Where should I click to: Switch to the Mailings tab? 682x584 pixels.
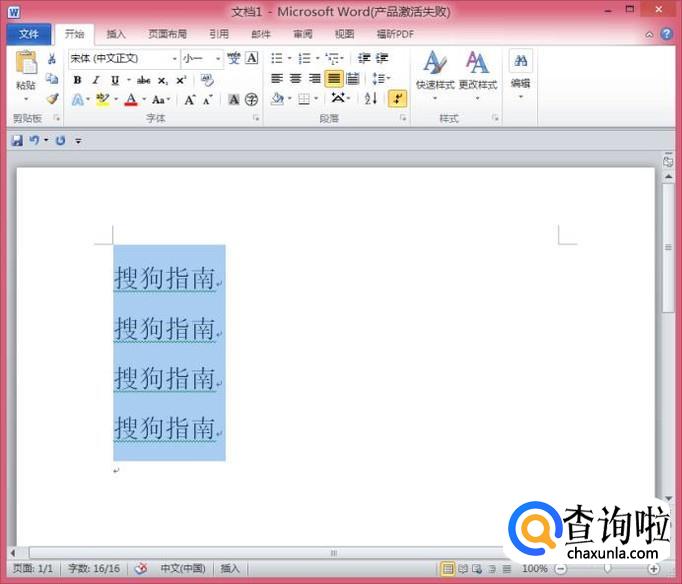(x=261, y=34)
